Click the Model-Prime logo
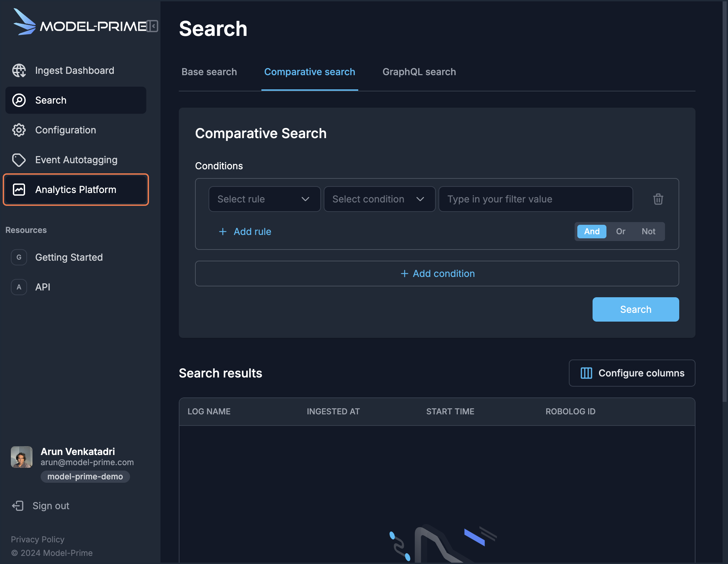This screenshot has height=564, width=728. (x=80, y=22)
